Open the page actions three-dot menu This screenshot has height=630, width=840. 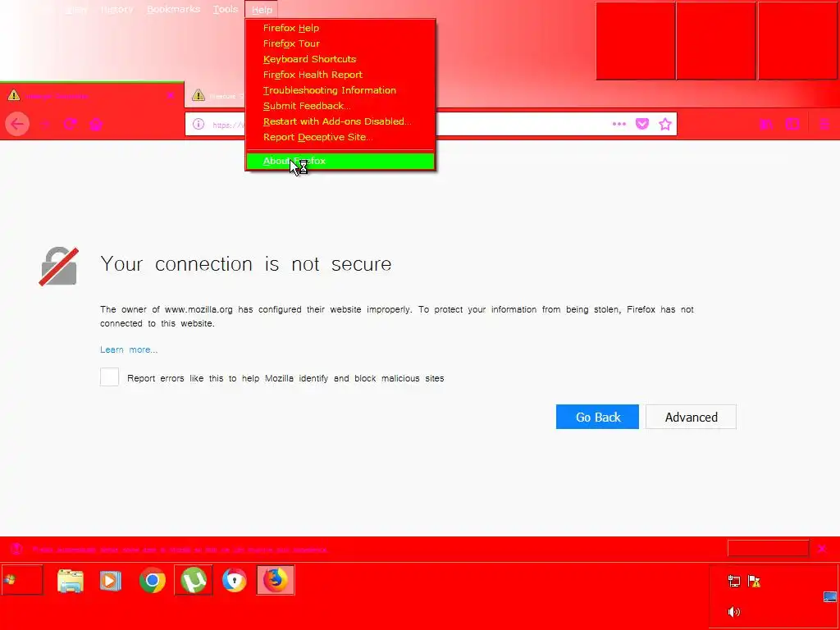click(619, 124)
